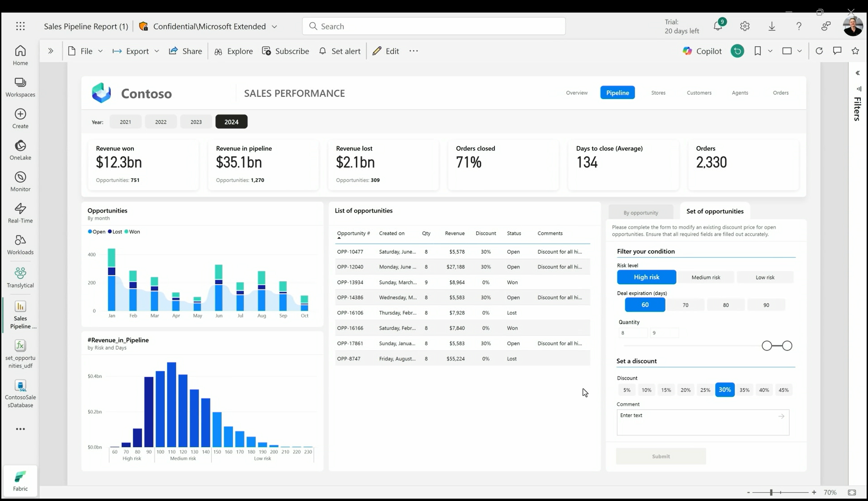Refresh the report visuals
The height and width of the screenshot is (501, 868).
click(x=819, y=51)
